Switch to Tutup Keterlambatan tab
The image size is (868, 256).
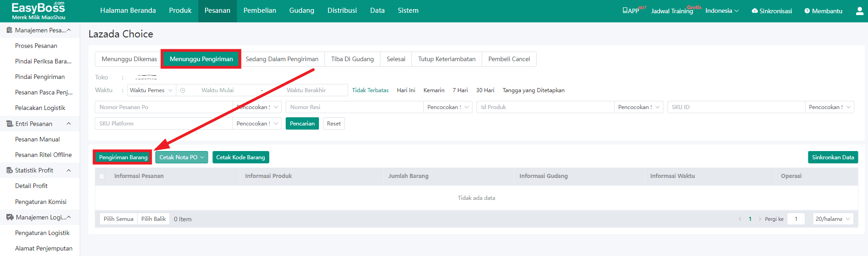coord(447,59)
